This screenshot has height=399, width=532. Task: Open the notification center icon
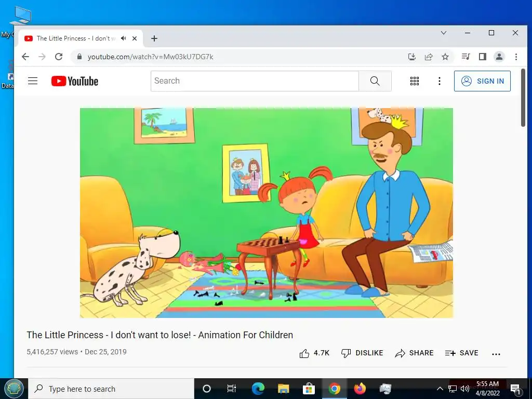[515, 389]
